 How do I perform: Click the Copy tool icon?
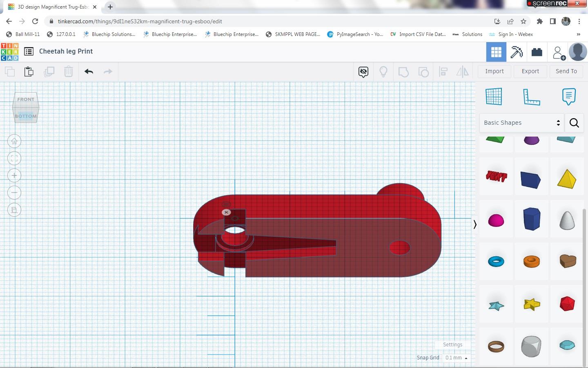click(x=10, y=72)
